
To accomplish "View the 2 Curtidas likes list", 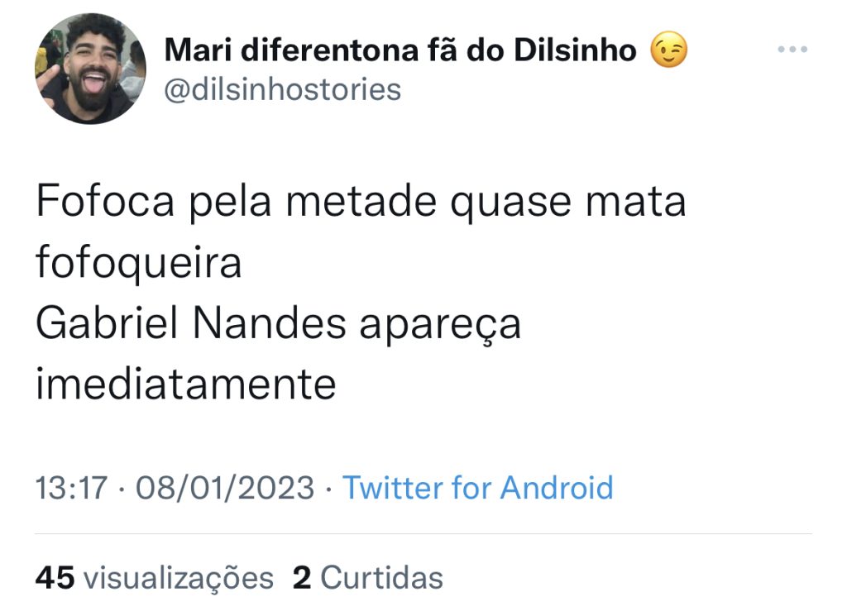I will (368, 578).
